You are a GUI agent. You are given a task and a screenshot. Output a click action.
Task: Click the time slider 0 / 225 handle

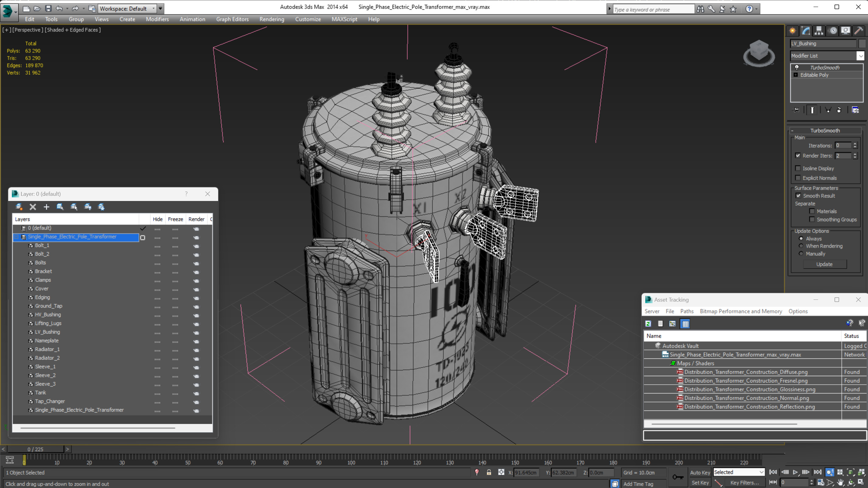point(35,449)
